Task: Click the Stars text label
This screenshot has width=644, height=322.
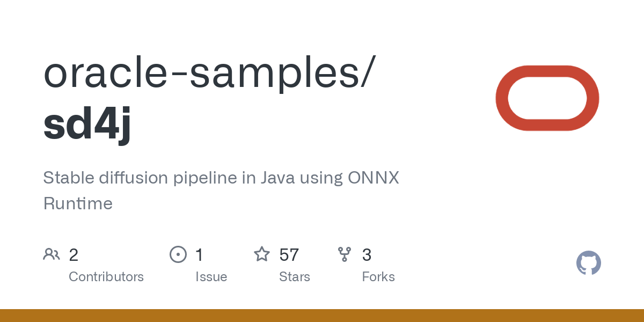Action: click(295, 277)
